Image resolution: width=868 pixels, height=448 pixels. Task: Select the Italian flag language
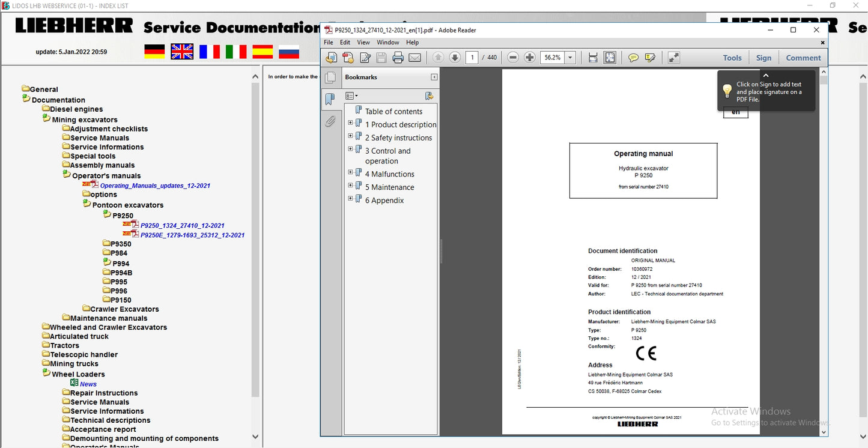[x=236, y=52]
